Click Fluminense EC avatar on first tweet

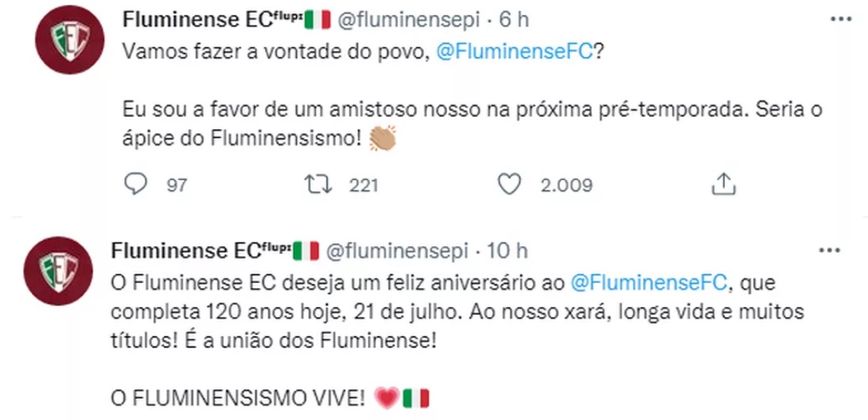pos(70,40)
